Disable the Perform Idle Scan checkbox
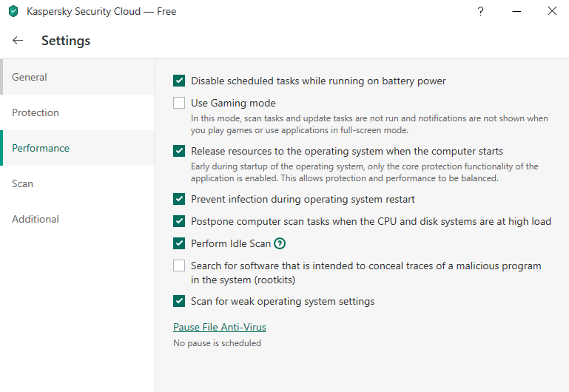The width and height of the screenshot is (569, 392). [x=179, y=243]
